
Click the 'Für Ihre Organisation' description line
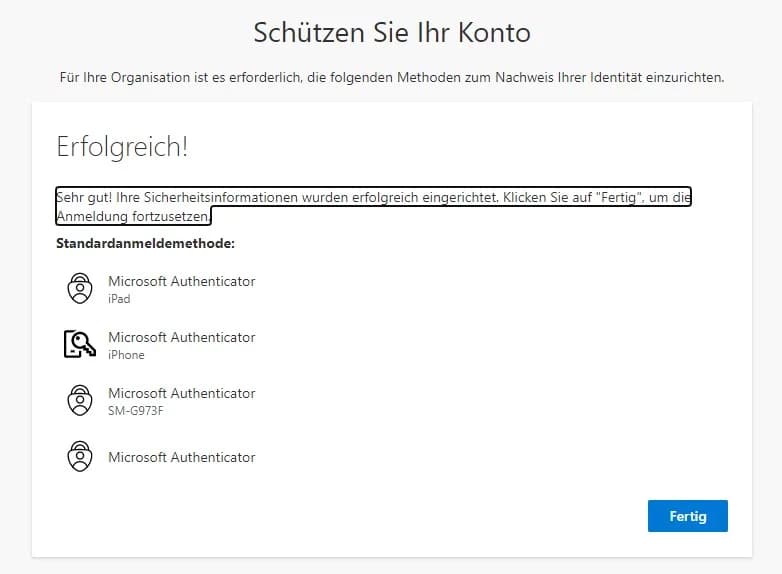392,78
